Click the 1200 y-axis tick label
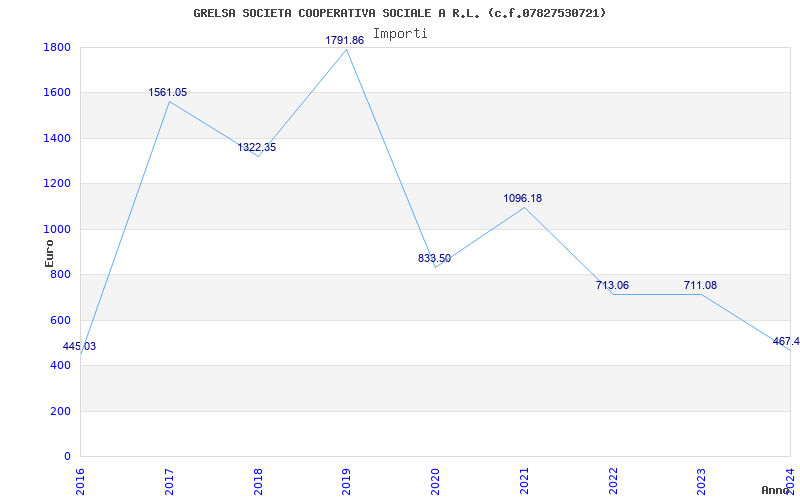Viewport: 800px width, 500px height. click(58, 184)
